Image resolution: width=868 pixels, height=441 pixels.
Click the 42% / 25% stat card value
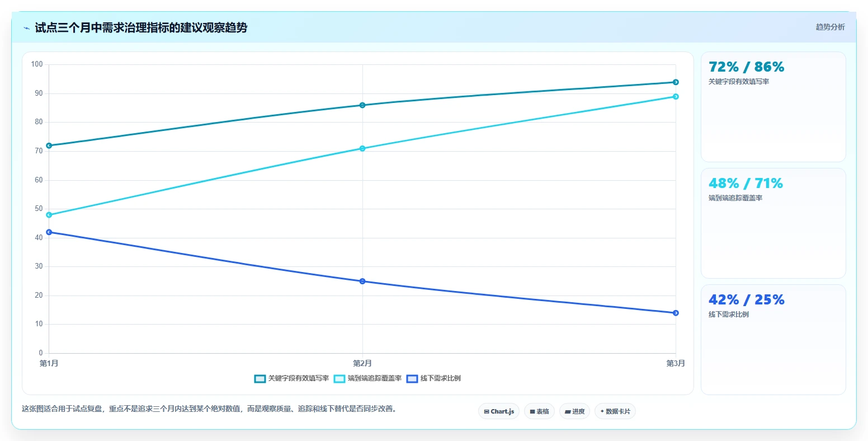point(746,300)
